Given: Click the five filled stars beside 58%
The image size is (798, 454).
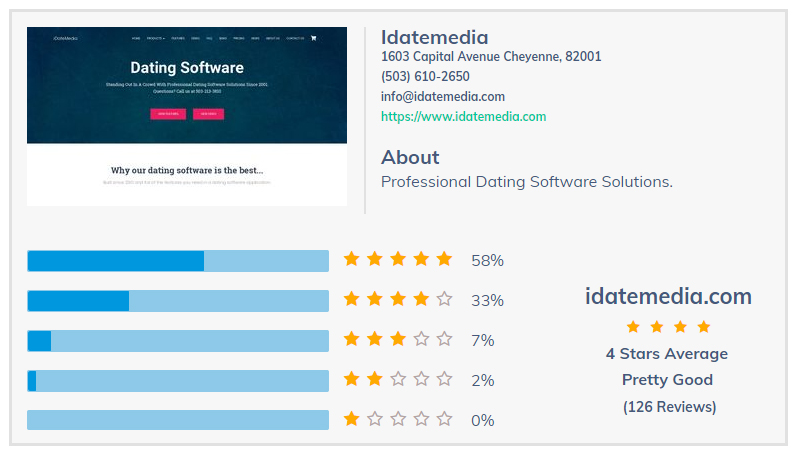Looking at the screenshot, I should [398, 259].
